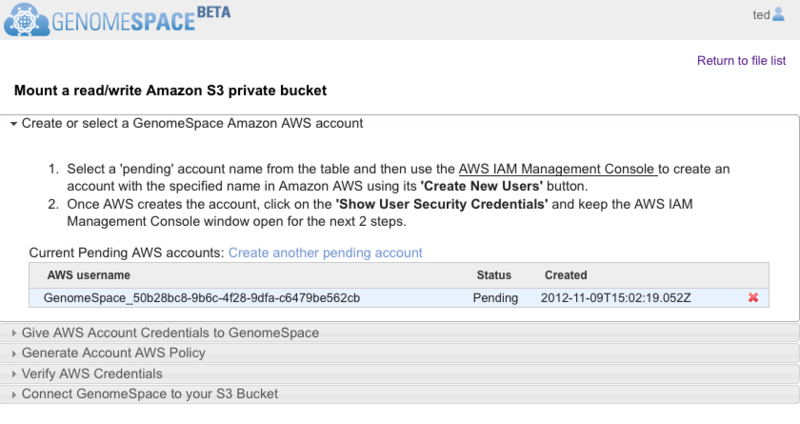
Task: Expand Give AWS Account Credentials to GenomeSpace
Action: coord(400,333)
